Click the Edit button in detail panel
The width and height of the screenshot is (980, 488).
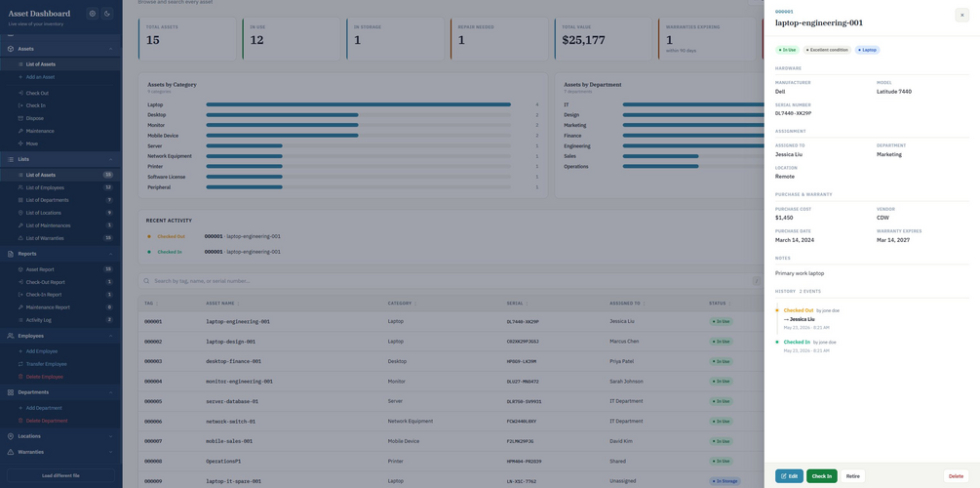click(x=789, y=476)
